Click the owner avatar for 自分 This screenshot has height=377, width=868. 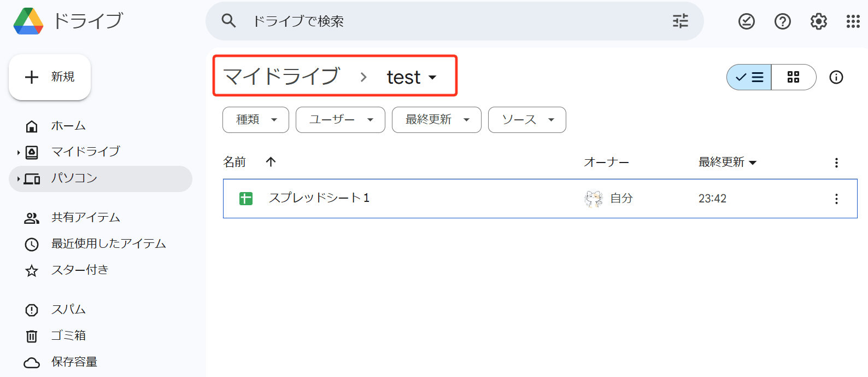(x=594, y=199)
